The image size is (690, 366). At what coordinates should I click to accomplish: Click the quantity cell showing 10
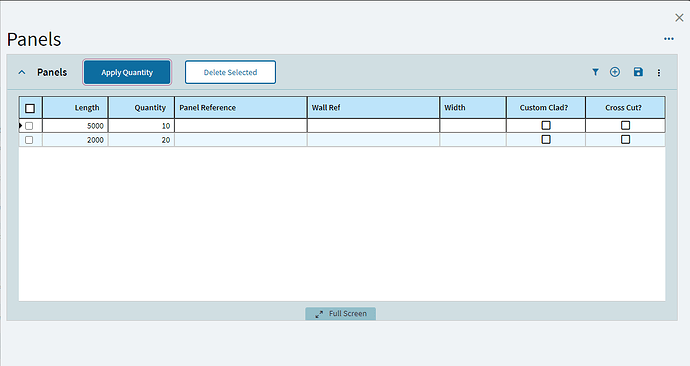coord(141,126)
